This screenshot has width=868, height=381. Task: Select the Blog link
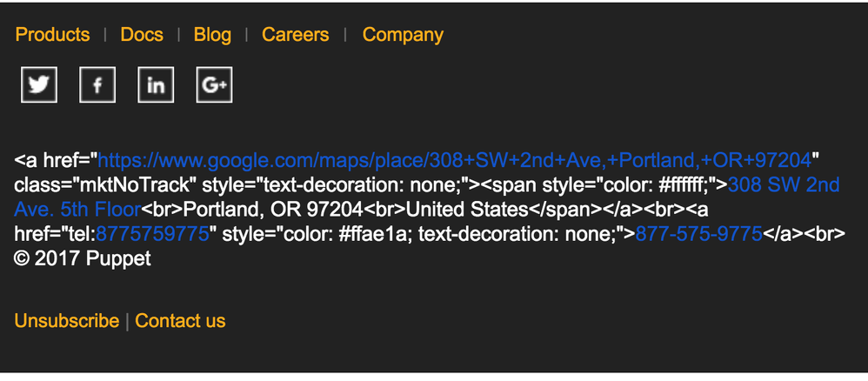212,35
